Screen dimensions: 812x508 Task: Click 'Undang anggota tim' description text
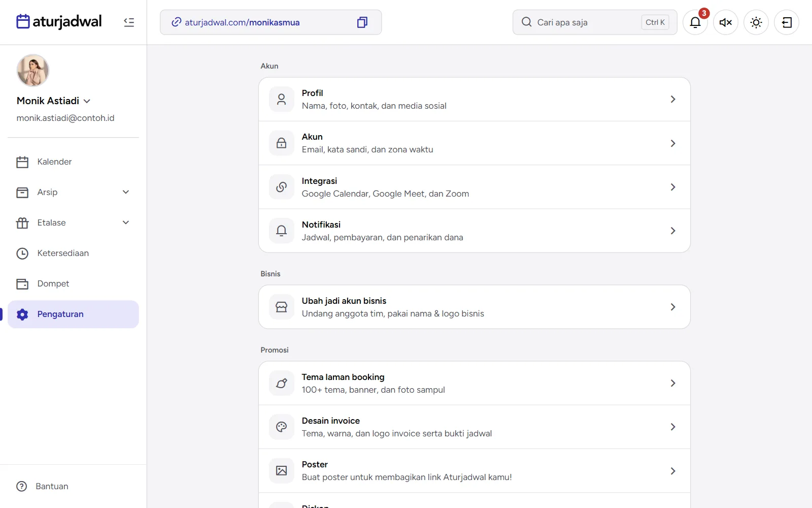pyautogui.click(x=393, y=313)
